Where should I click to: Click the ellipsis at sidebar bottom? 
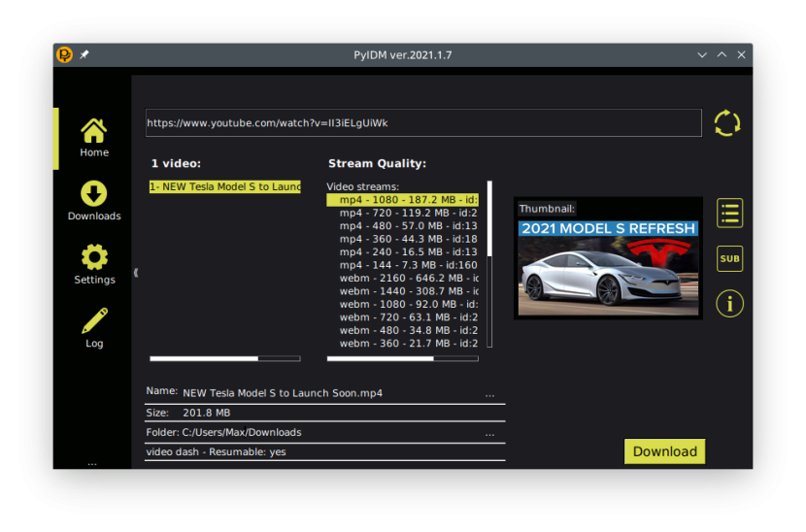tap(92, 464)
